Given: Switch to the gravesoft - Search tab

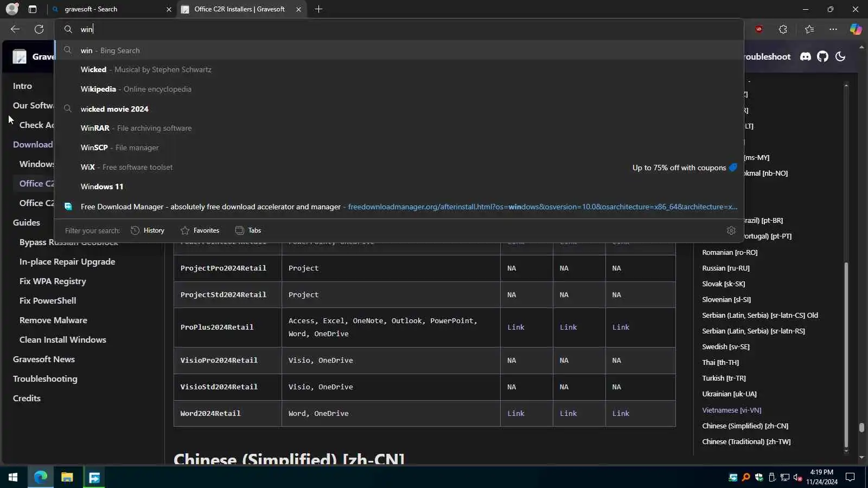Looking at the screenshot, I should point(111,9).
